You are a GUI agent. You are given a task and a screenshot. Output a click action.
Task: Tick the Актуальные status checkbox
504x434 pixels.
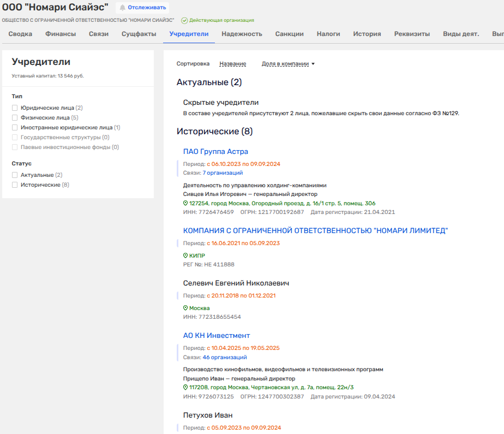[x=15, y=175]
